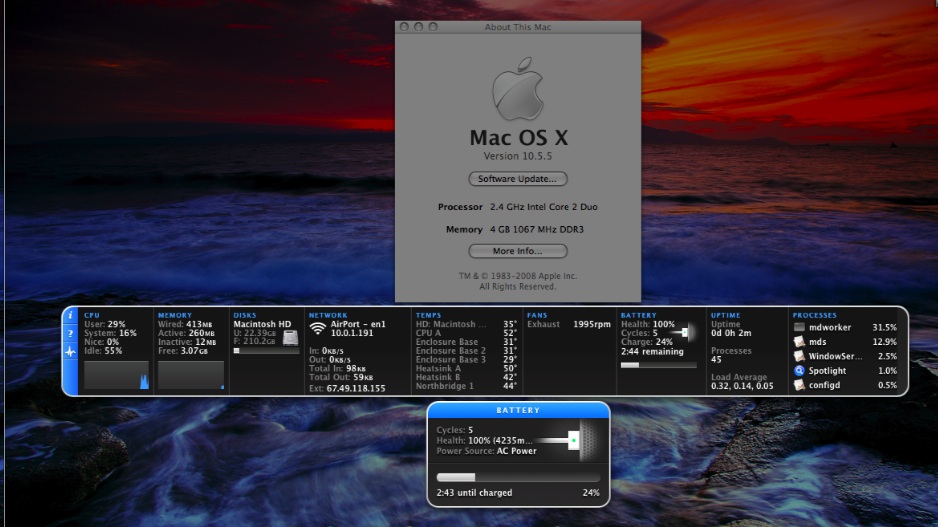Click the memory usage history graph

tap(191, 375)
